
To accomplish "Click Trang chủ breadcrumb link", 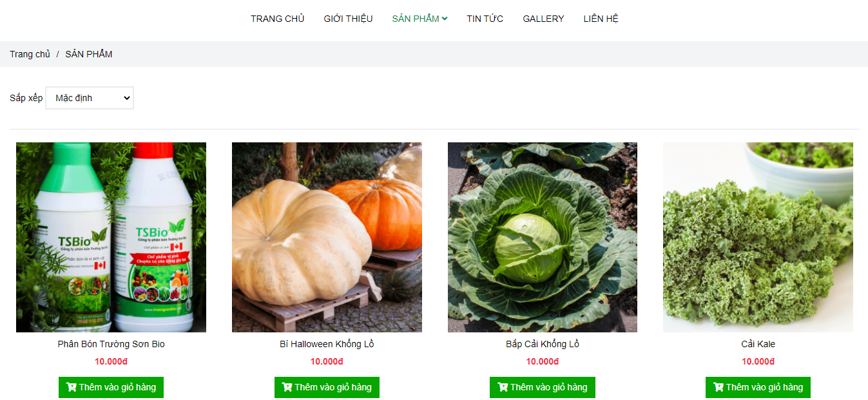I will pyautogui.click(x=30, y=54).
